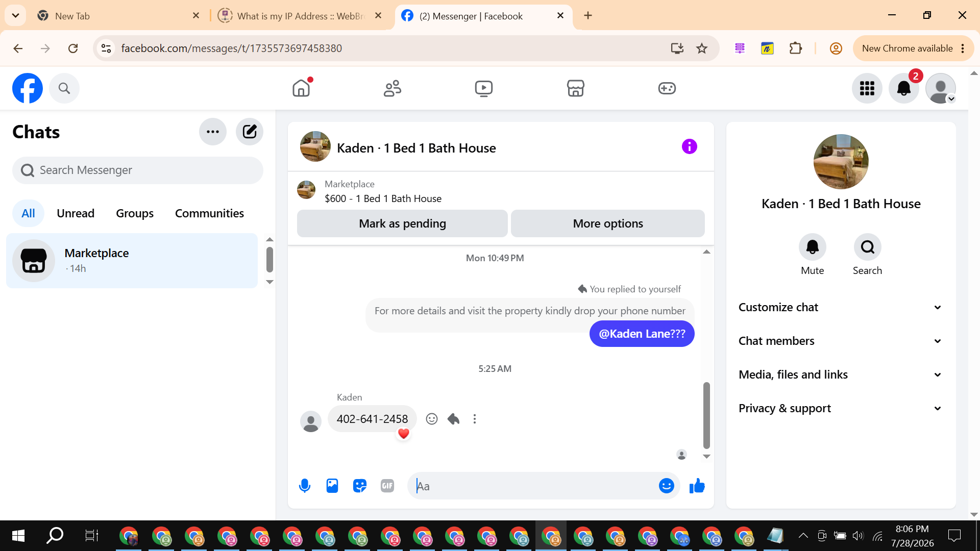Screen dimensions: 980x551
Task: Open the Extensions puzzle icon
Action: point(795,48)
